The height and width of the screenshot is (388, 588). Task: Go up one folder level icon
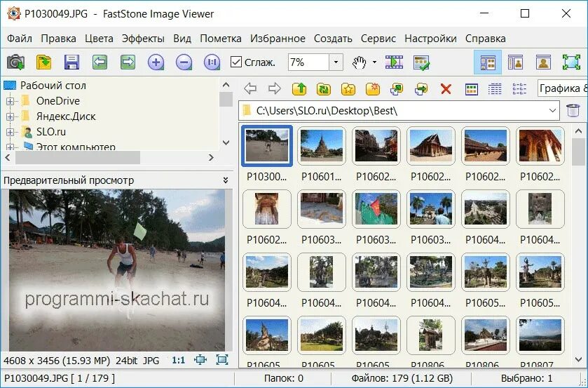click(299, 88)
